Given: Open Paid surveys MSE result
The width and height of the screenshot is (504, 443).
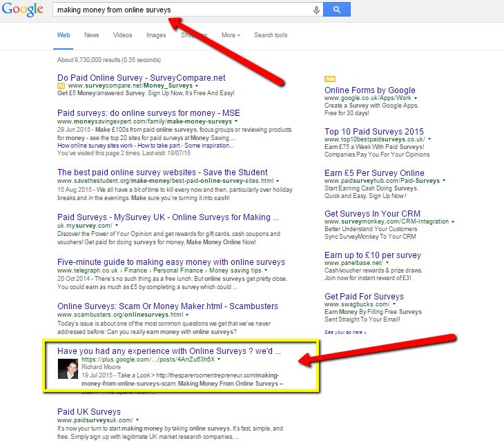Looking at the screenshot, I should [x=148, y=113].
